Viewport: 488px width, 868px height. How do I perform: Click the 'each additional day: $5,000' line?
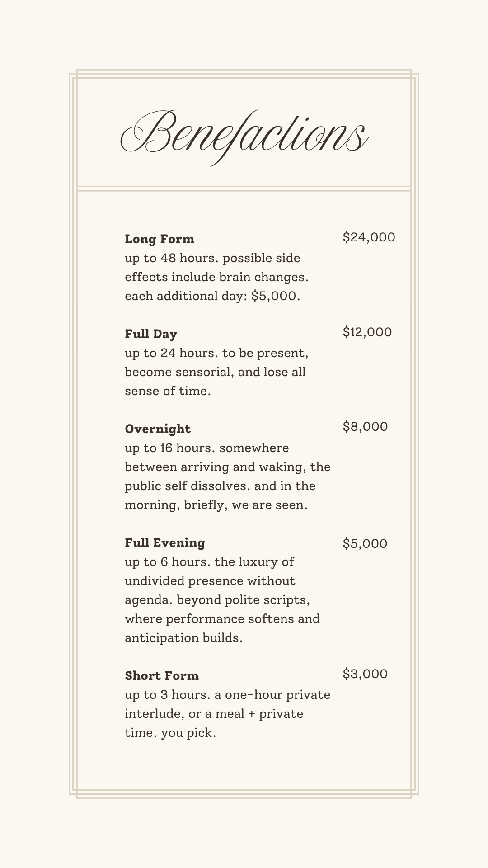click(212, 296)
